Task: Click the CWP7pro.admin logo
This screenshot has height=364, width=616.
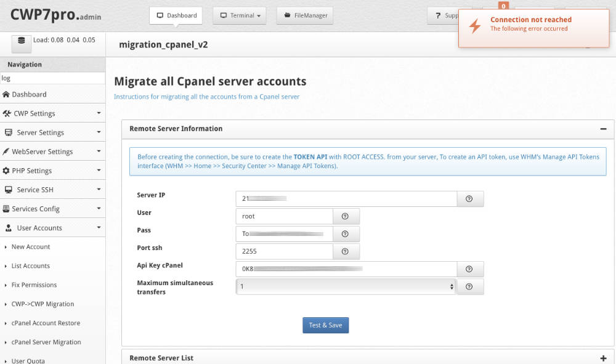Action: (x=55, y=15)
